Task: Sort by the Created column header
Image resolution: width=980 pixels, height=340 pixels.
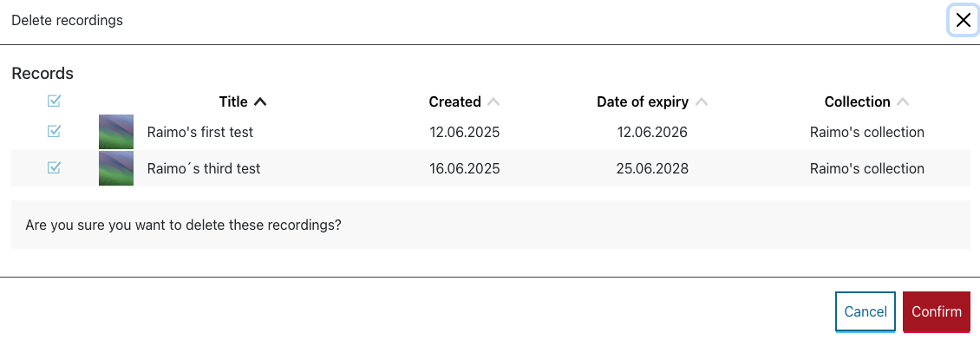Action: pyautogui.click(x=454, y=101)
